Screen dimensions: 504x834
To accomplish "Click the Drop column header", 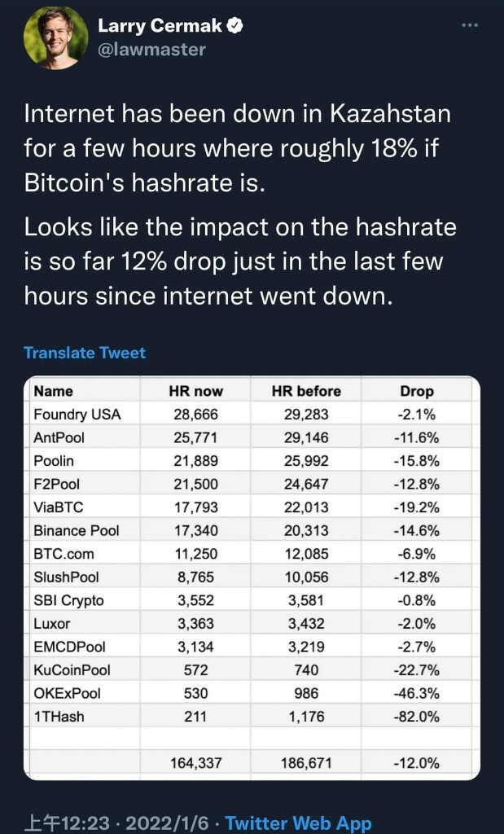I will tap(417, 392).
